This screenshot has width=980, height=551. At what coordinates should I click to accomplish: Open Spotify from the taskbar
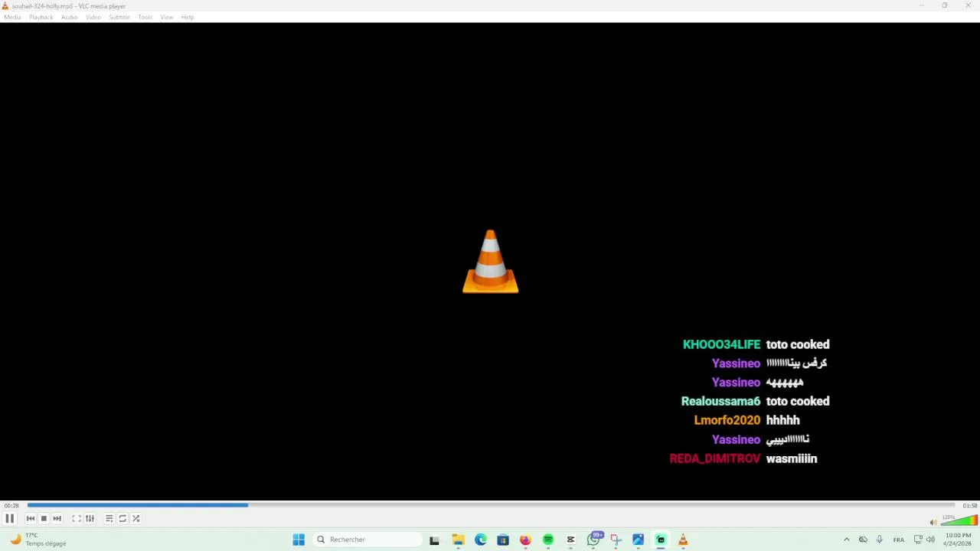tap(548, 540)
